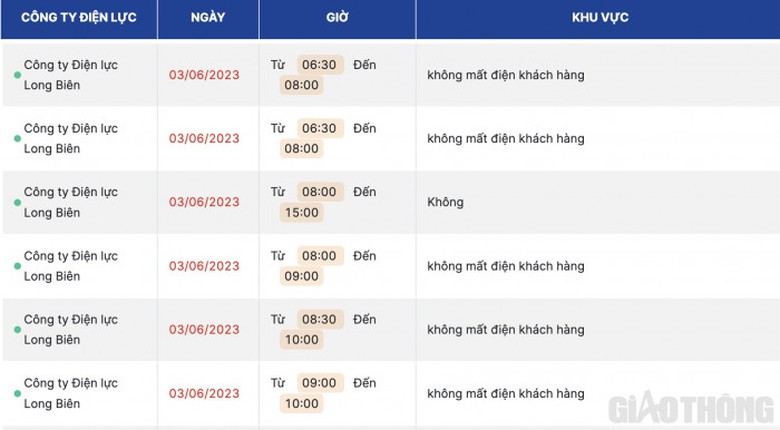Click the "KHU VỰC" column header
Image resolution: width=780 pixels, height=430 pixels.
click(600, 18)
